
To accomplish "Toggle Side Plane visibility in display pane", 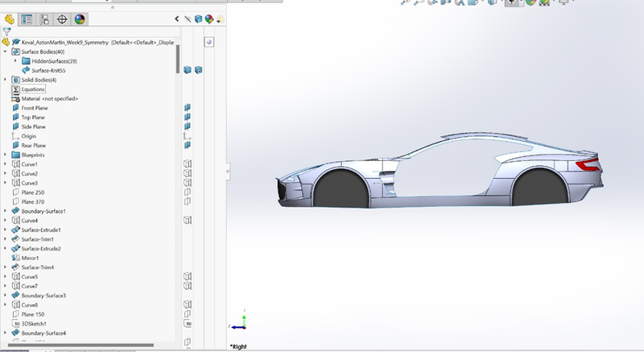I will tap(188, 126).
